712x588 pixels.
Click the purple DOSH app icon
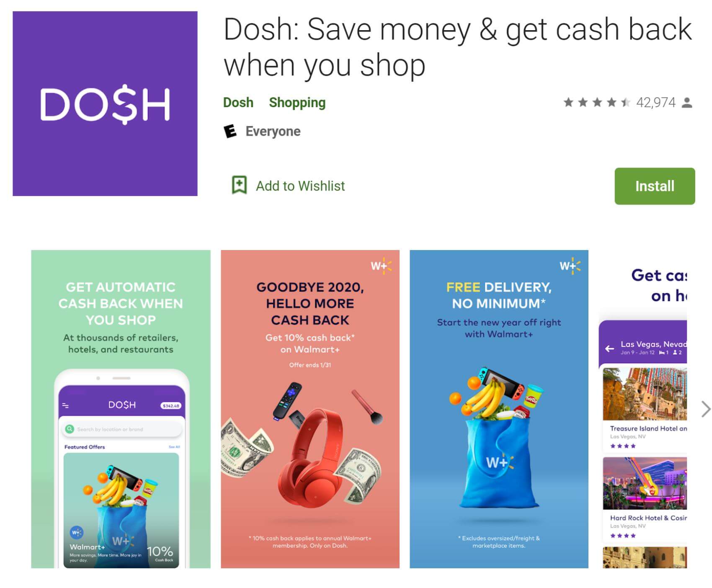(105, 103)
